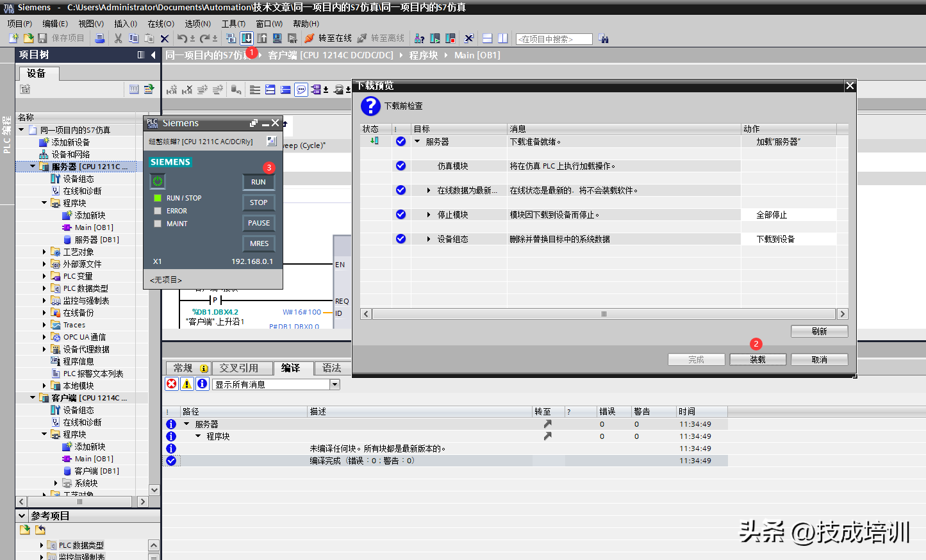Select 设备和网络 in project tree
This screenshot has height=560, width=926.
(70, 154)
